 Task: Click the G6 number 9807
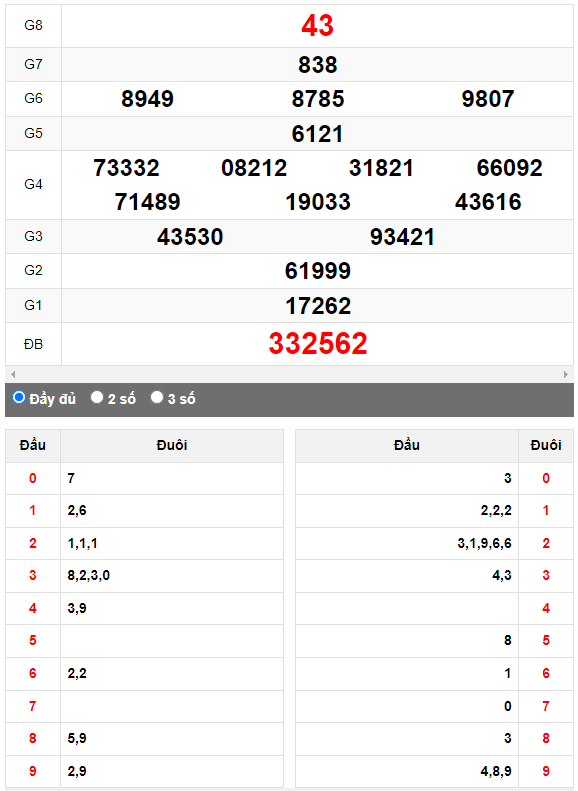[x=488, y=99]
